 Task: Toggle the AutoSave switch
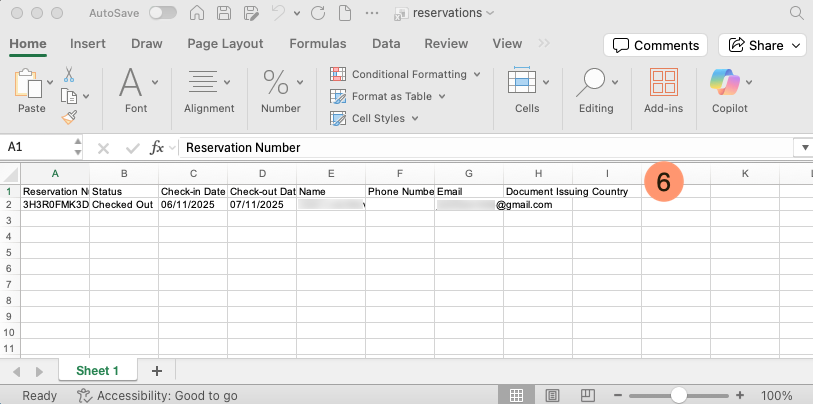[x=162, y=13]
